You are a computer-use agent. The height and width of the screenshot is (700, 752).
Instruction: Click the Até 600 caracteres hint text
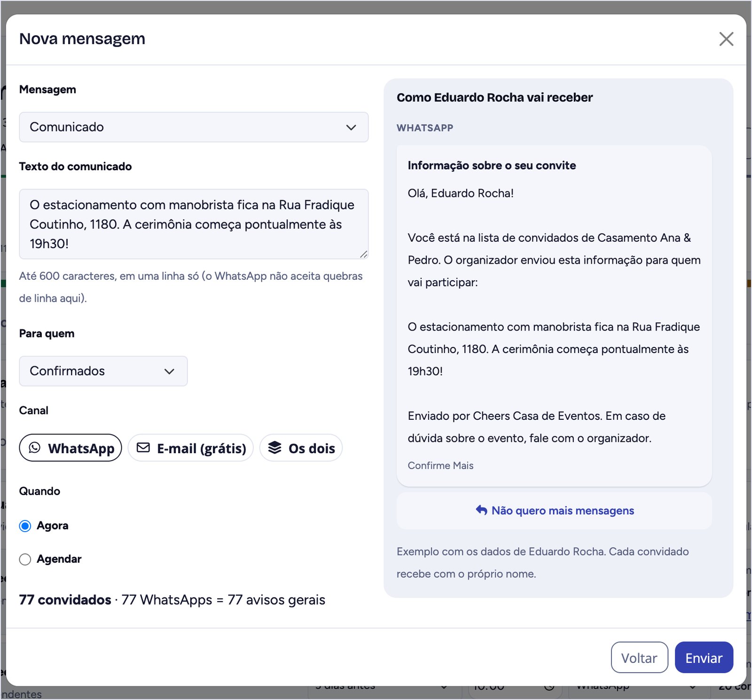click(191, 287)
